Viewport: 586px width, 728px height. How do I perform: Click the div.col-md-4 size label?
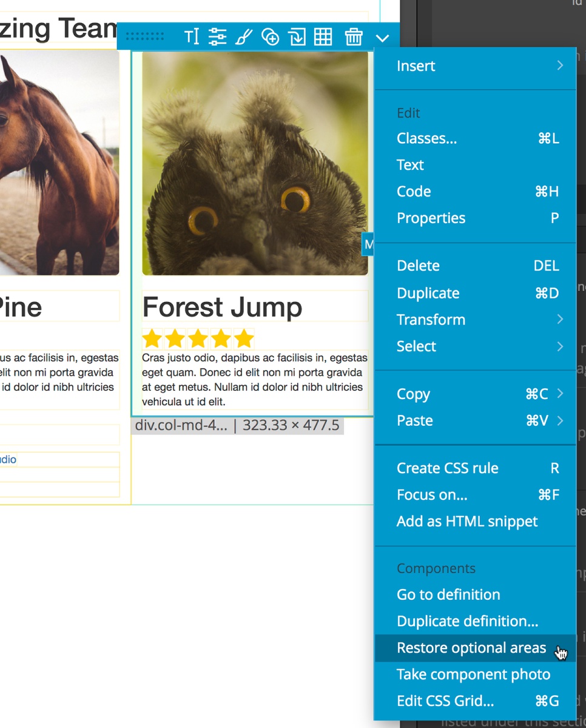coord(237,425)
